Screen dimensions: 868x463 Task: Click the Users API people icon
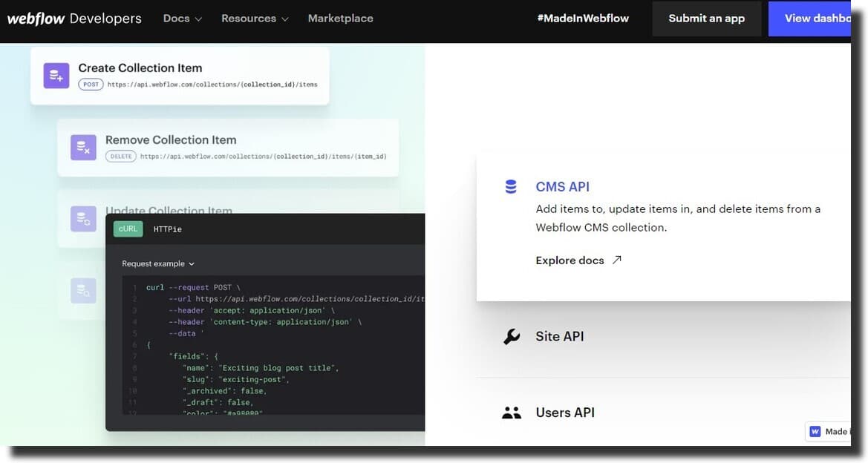click(x=512, y=413)
